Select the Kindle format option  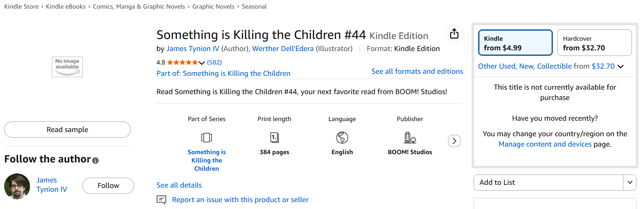click(515, 43)
